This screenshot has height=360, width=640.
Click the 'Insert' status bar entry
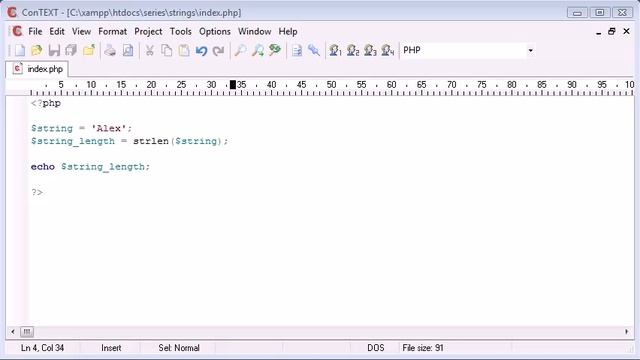pyautogui.click(x=111, y=348)
